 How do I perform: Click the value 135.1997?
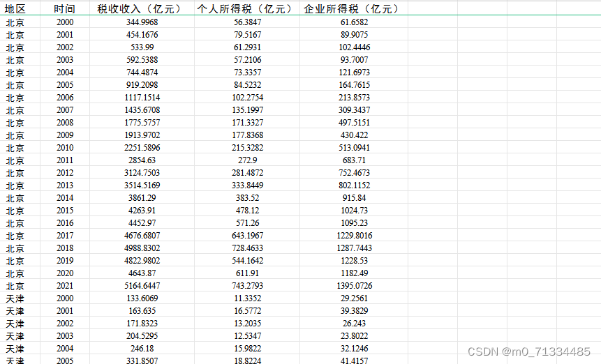248,110
